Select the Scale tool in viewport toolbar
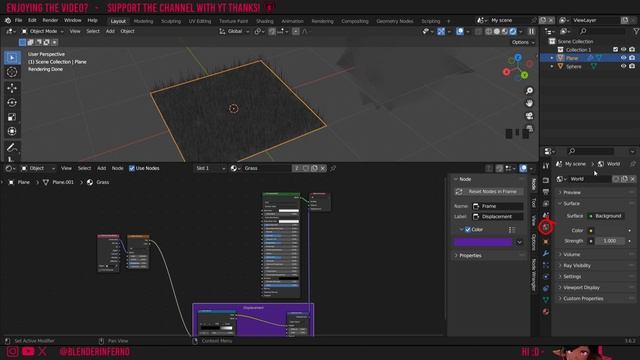This screenshot has height=360, width=640. (12, 117)
